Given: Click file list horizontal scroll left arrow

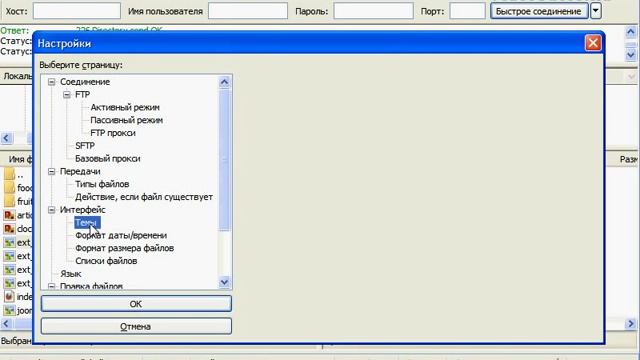Looking at the screenshot, I should pyautogui.click(x=6, y=324).
